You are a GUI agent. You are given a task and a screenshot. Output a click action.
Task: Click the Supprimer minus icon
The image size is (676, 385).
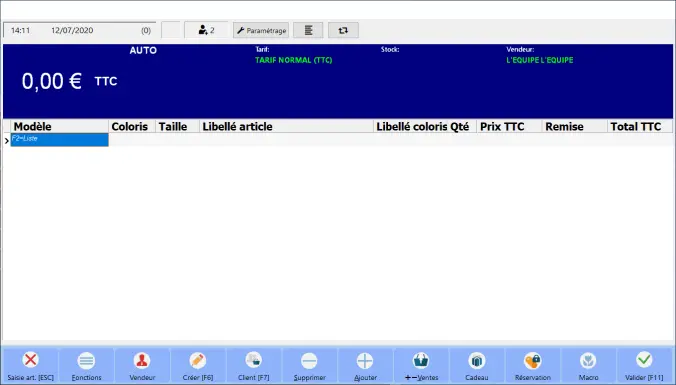click(x=309, y=361)
